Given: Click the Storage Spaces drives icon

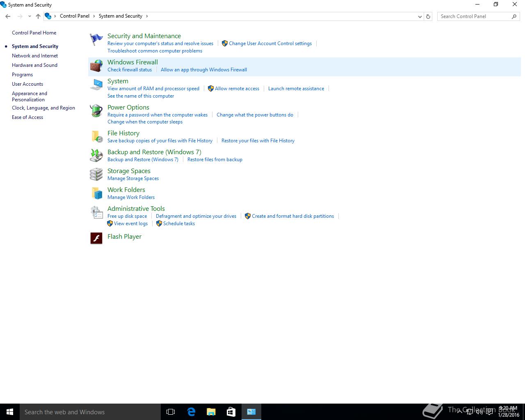Looking at the screenshot, I should pyautogui.click(x=96, y=174).
